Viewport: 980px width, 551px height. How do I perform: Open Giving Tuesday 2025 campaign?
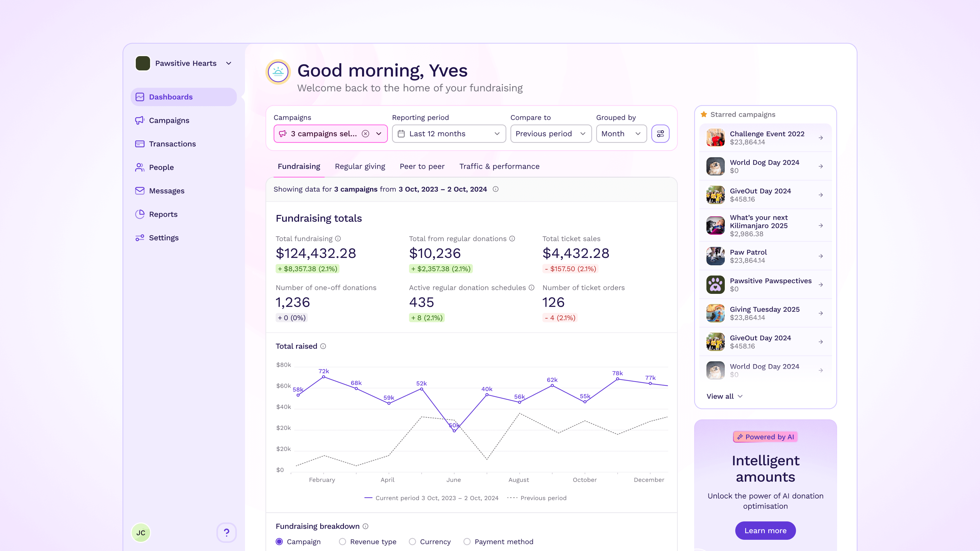click(765, 313)
